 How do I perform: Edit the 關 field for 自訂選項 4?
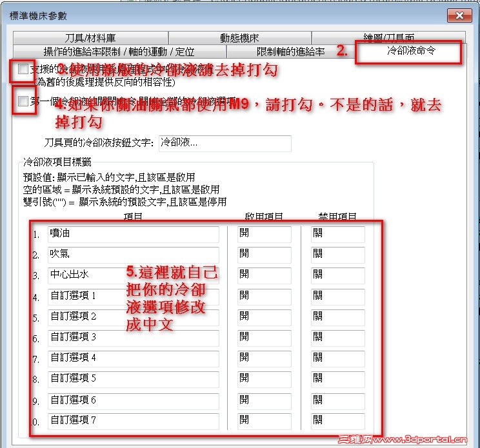(338, 358)
